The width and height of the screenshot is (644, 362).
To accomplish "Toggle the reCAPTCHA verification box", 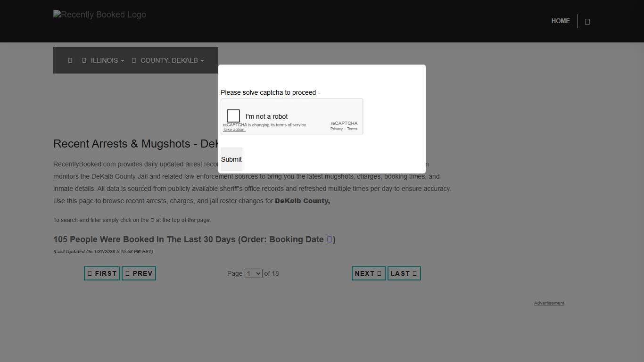I will pyautogui.click(x=233, y=115).
